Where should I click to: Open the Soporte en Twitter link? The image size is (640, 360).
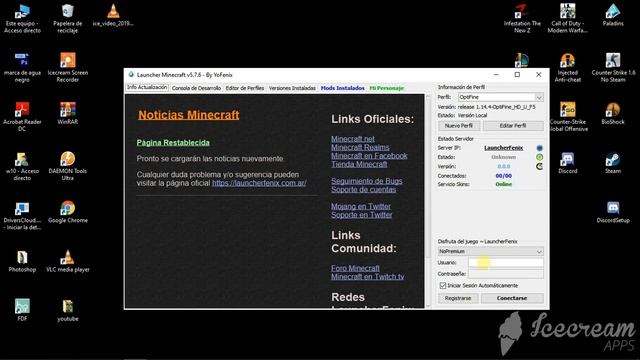coord(362,215)
